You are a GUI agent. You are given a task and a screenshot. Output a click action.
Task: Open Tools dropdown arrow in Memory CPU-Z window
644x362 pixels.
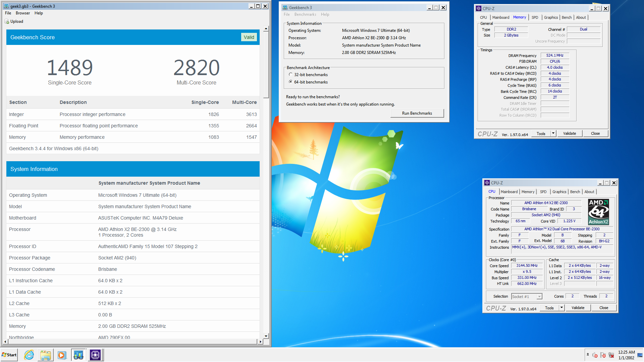pos(553,133)
